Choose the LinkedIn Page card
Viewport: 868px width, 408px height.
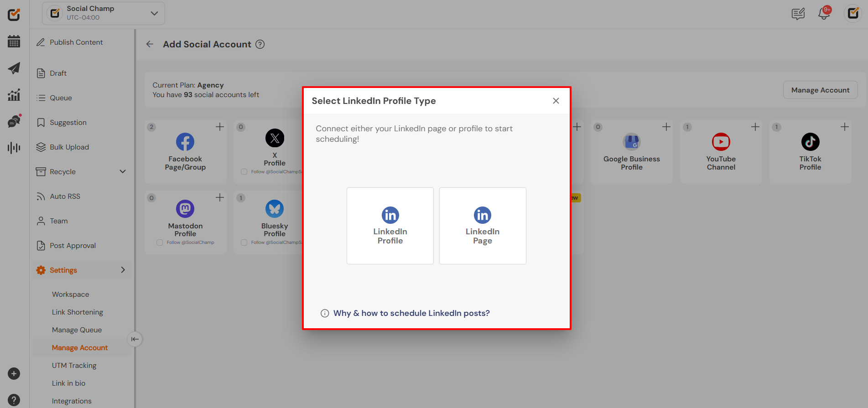[483, 226]
